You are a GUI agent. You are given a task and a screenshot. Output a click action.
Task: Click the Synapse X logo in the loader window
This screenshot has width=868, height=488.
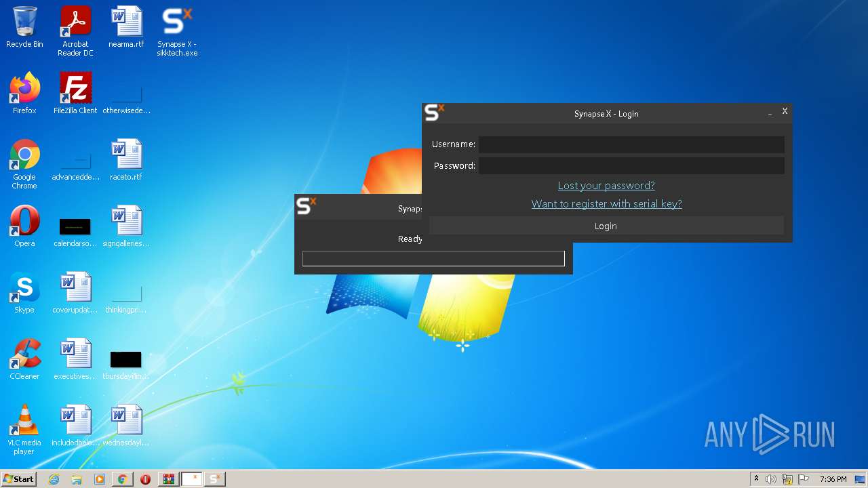[x=307, y=205]
